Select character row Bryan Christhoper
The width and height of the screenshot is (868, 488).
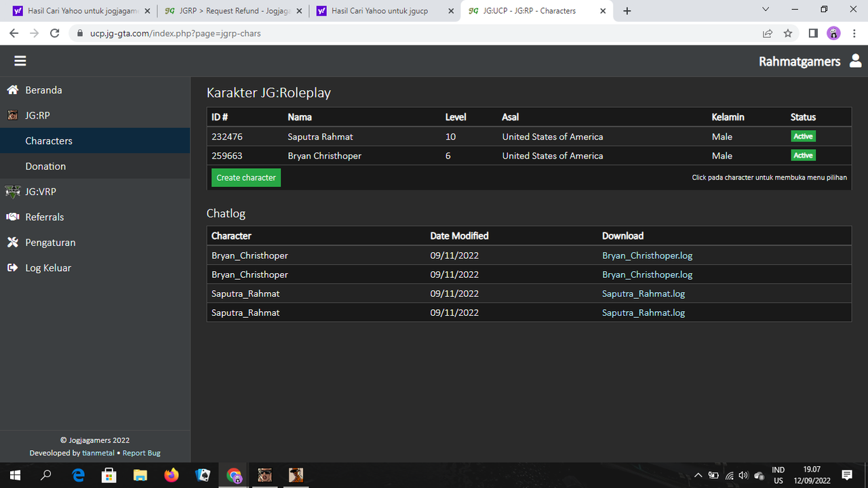tap(529, 155)
